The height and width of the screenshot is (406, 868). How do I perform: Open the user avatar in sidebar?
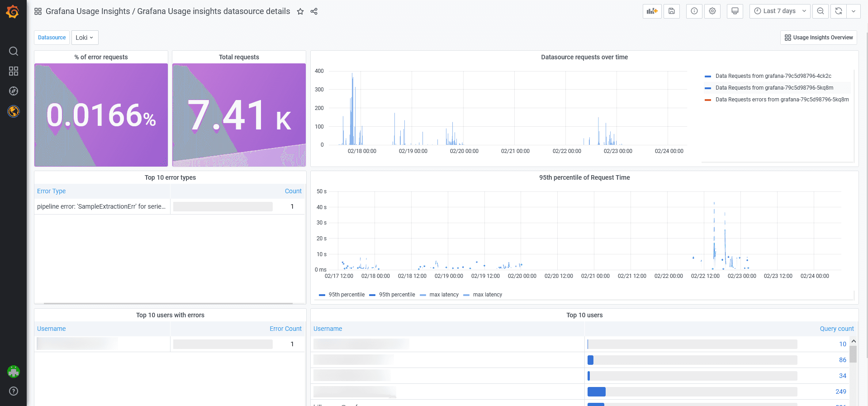point(14,372)
